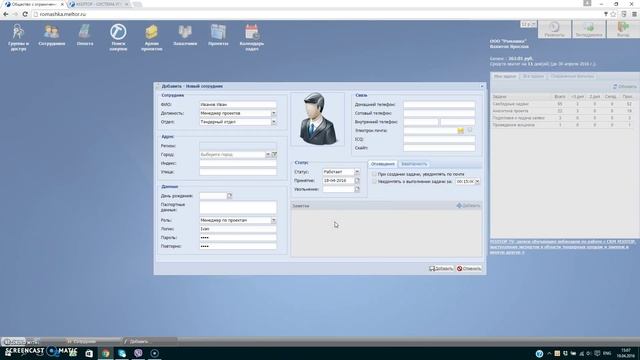The image size is (640, 360).
Task: Click the city filter icon next to Город
Action: coord(274,155)
